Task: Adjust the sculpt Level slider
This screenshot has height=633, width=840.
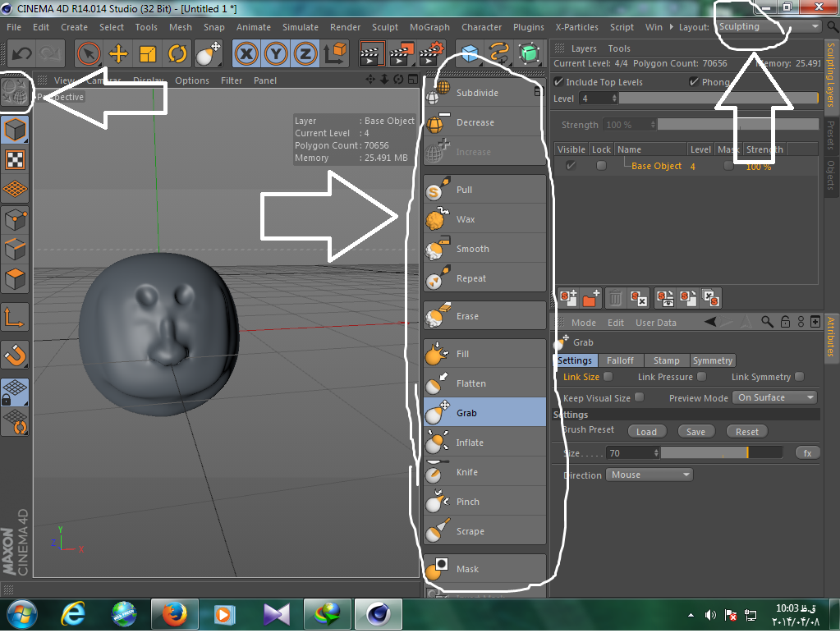Action: (719, 99)
